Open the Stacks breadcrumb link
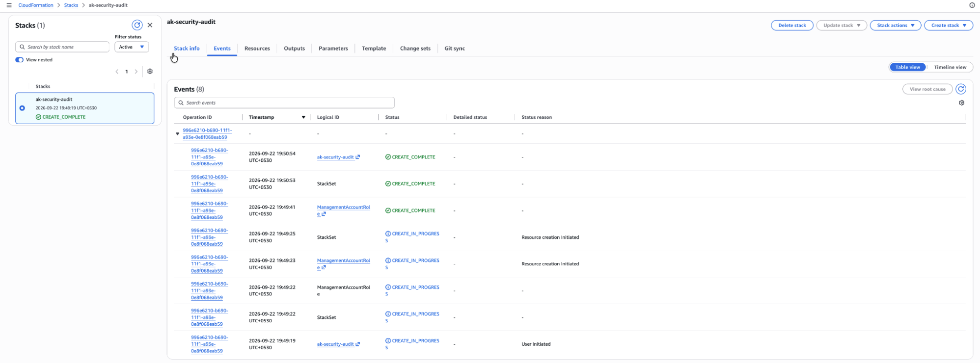Viewport: 980px width, 363px height. point(71,5)
